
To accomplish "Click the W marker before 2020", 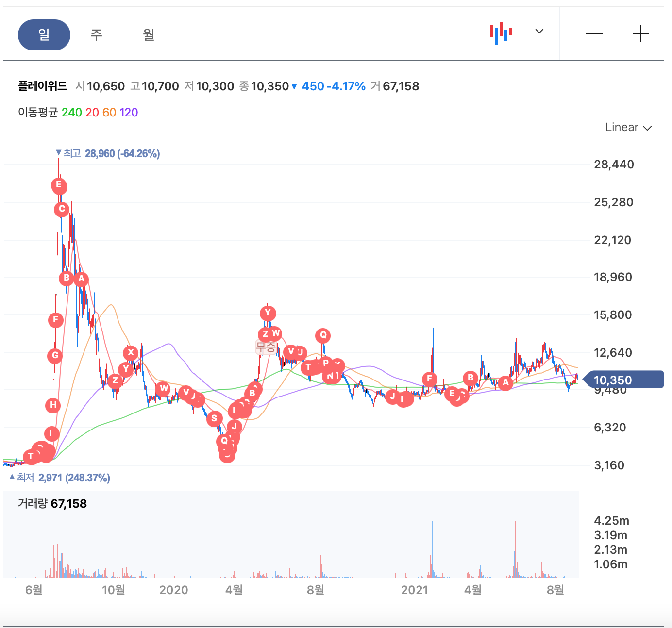I will tap(164, 388).
